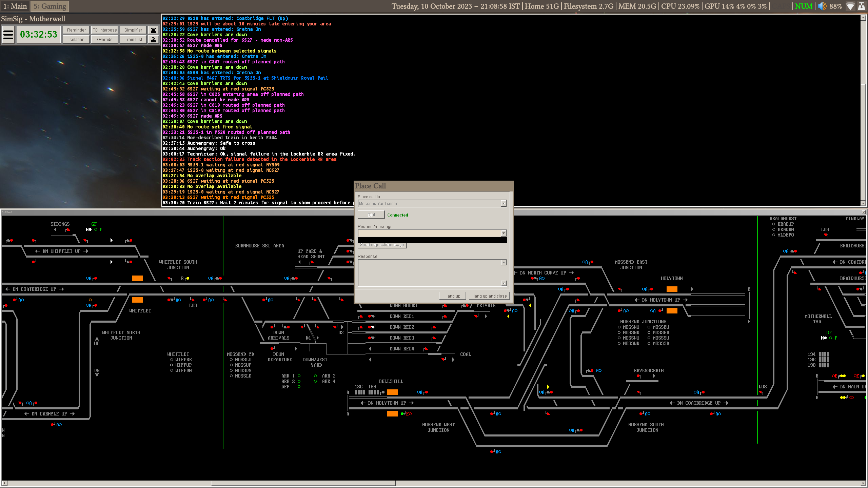The image size is (868, 488).
Task: Click the orange berth above DN COATBRIDGE UP
Action: [x=137, y=278]
